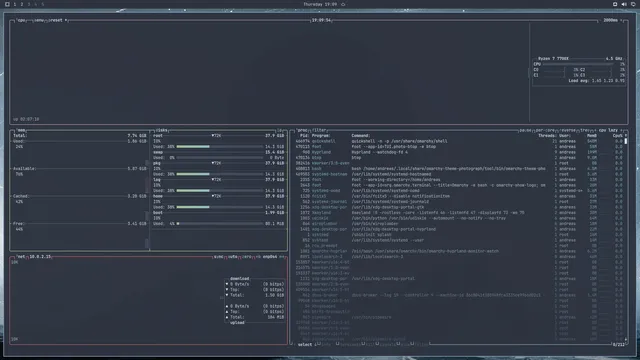Viewport: 640px width, 360px height.
Task: Click the Threads column header
Action: tap(547, 136)
